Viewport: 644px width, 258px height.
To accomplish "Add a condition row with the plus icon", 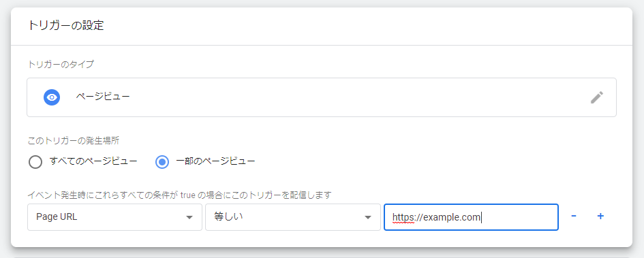I will 600,216.
